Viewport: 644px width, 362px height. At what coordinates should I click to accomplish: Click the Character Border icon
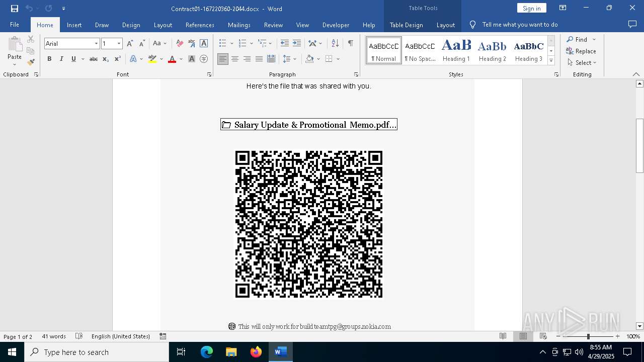coord(204,43)
